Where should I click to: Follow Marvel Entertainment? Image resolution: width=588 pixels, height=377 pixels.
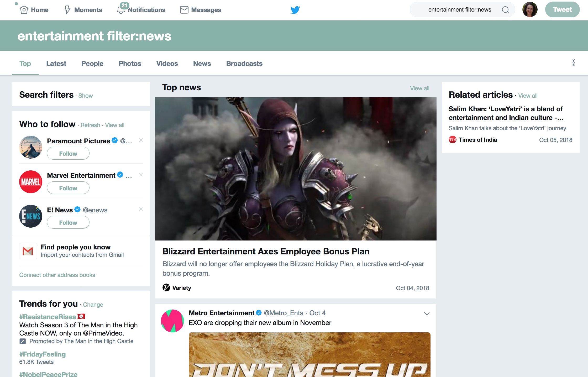pyautogui.click(x=68, y=188)
